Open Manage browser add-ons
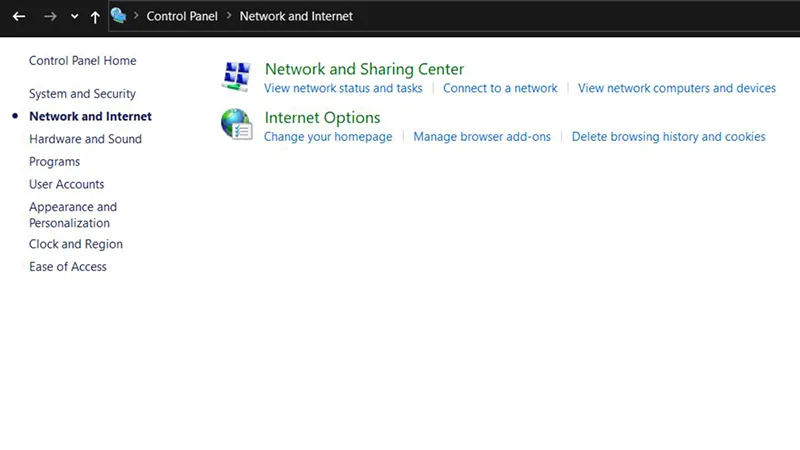 482,136
